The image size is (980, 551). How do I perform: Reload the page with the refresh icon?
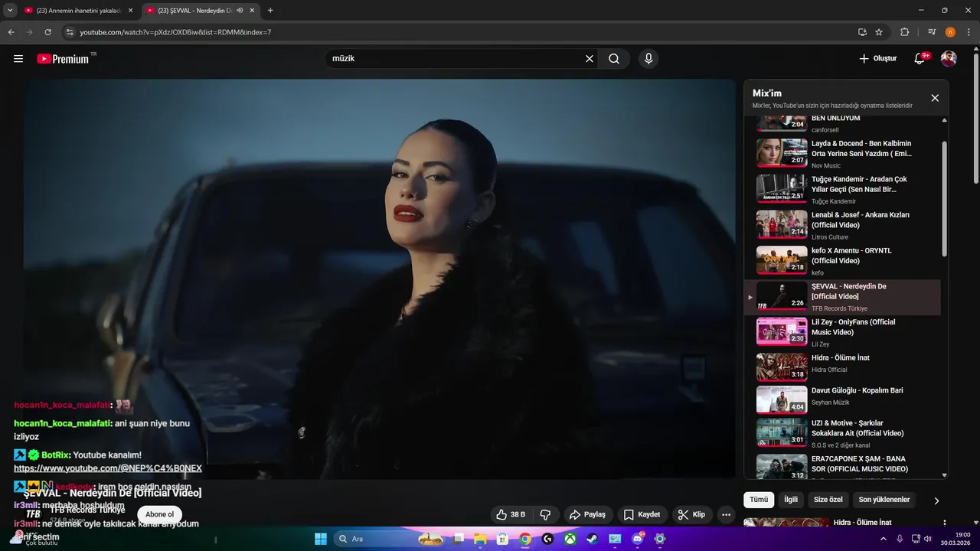[47, 32]
